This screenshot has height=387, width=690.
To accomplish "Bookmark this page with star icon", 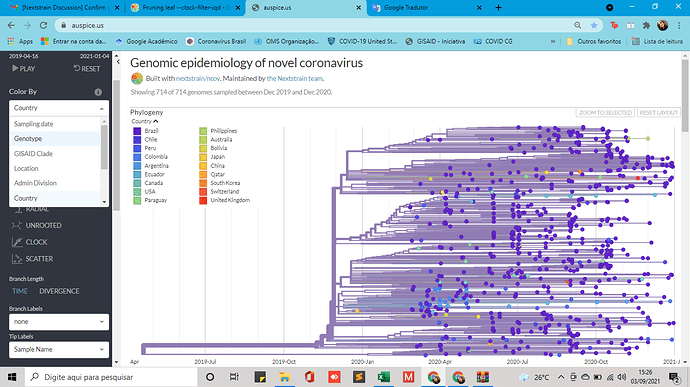I will click(594, 26).
